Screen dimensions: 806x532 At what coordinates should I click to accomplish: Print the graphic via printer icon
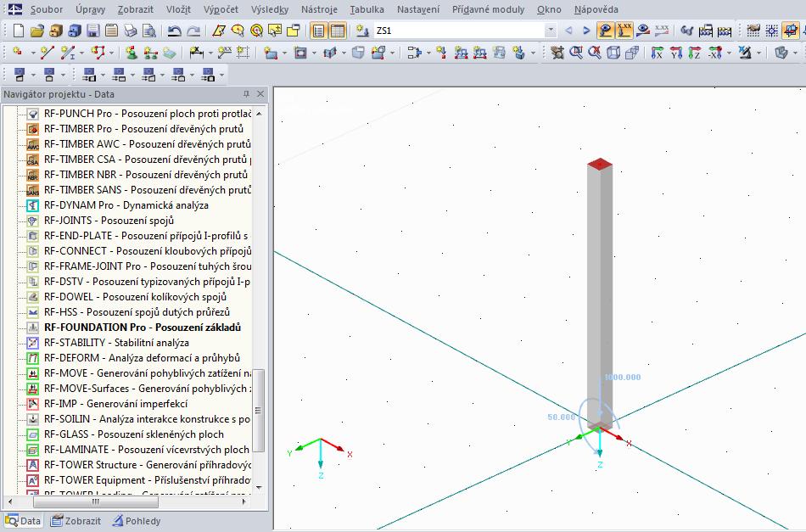[x=131, y=31]
